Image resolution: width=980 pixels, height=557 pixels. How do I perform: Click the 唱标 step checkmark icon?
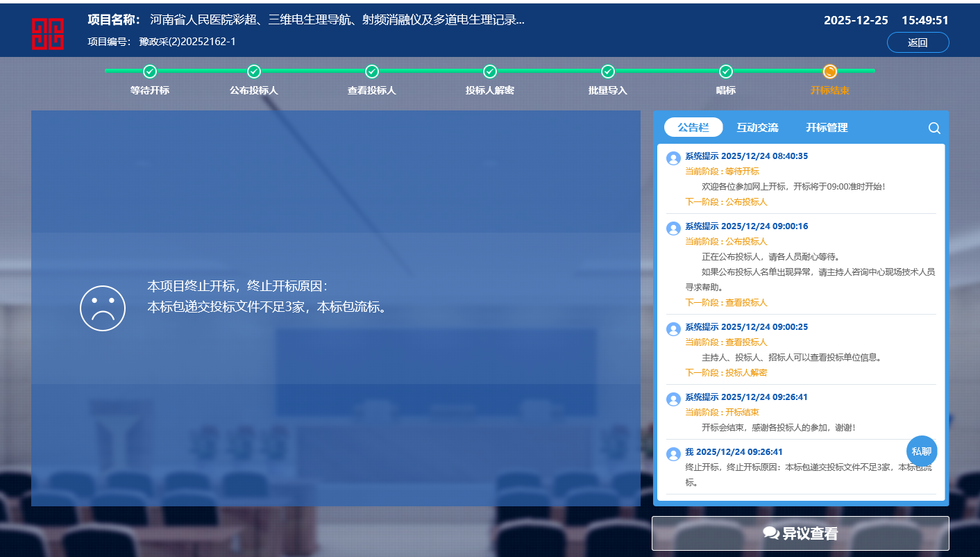(x=726, y=72)
